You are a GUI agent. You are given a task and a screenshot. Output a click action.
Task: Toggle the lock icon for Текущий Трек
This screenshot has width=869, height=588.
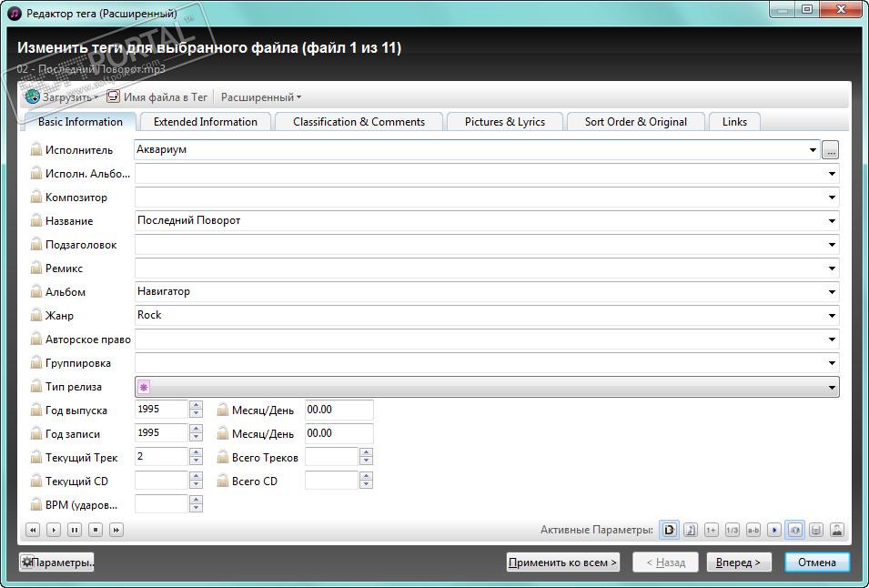(36, 457)
